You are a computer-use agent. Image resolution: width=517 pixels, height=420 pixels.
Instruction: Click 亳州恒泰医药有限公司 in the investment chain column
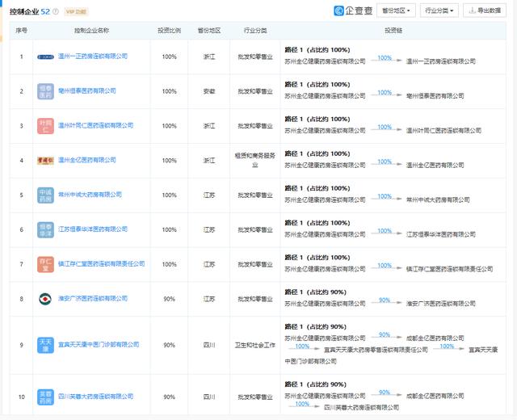coord(435,96)
